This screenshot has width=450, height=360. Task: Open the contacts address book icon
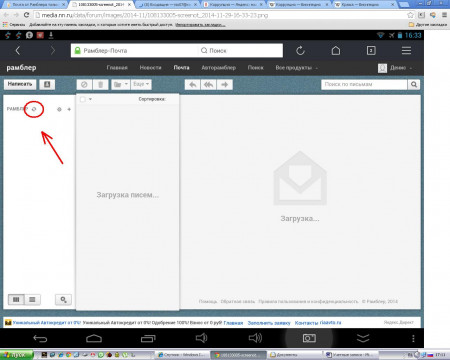(x=47, y=84)
